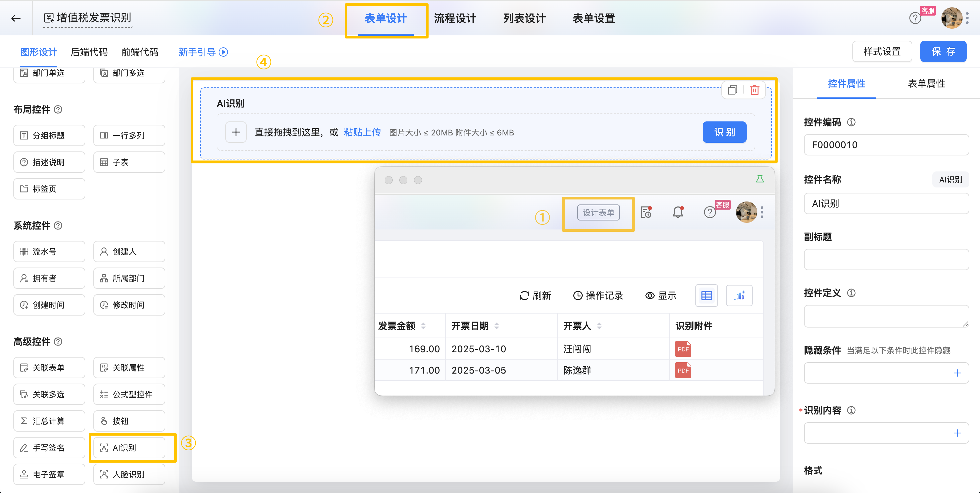Open the chart analysis view icon
Viewport: 980px width, 493px height.
pos(739,296)
